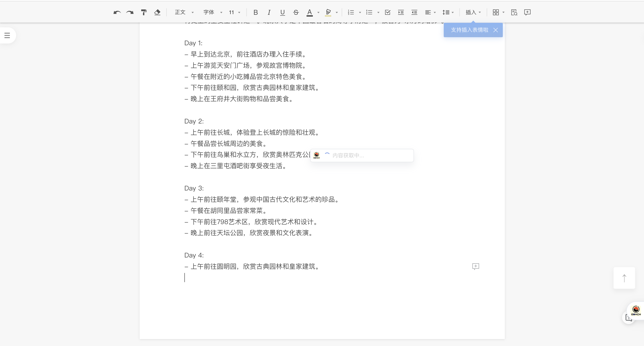Viewport: 644px width, 346px height.
Task: Decrease indent of the paragraph
Action: tap(414, 12)
